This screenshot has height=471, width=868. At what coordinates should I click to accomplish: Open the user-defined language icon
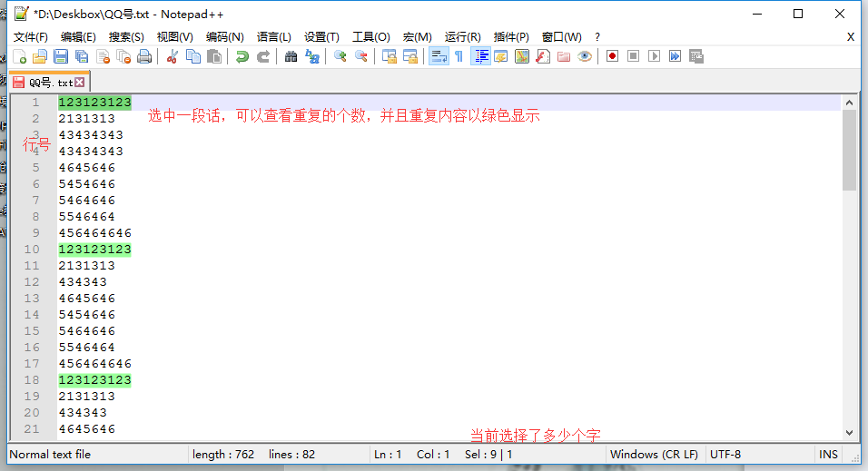tap(501, 56)
